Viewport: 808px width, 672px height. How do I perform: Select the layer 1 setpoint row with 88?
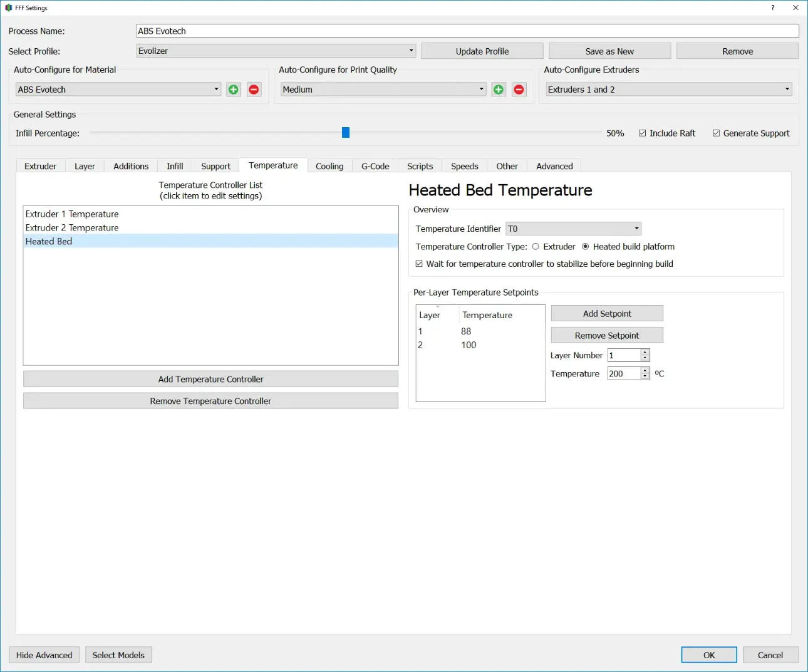click(x=480, y=331)
